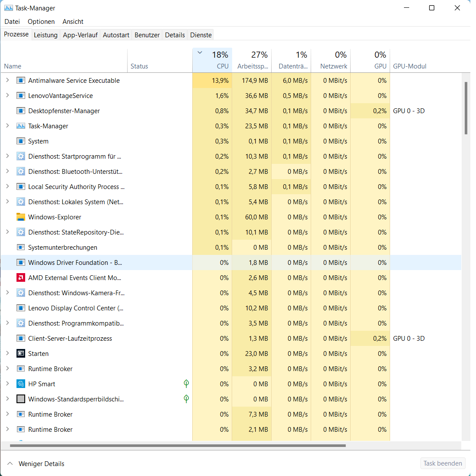Screen dimensions: 476x476
Task: Sort by the GPU-Modul column header
Action: tap(425, 60)
